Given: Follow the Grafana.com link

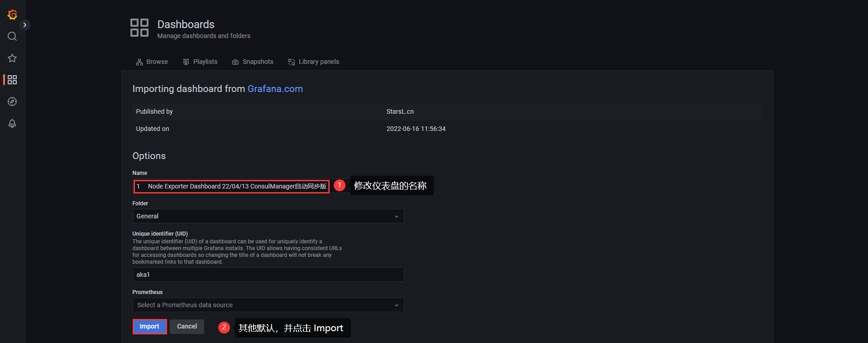Looking at the screenshot, I should pyautogui.click(x=275, y=89).
